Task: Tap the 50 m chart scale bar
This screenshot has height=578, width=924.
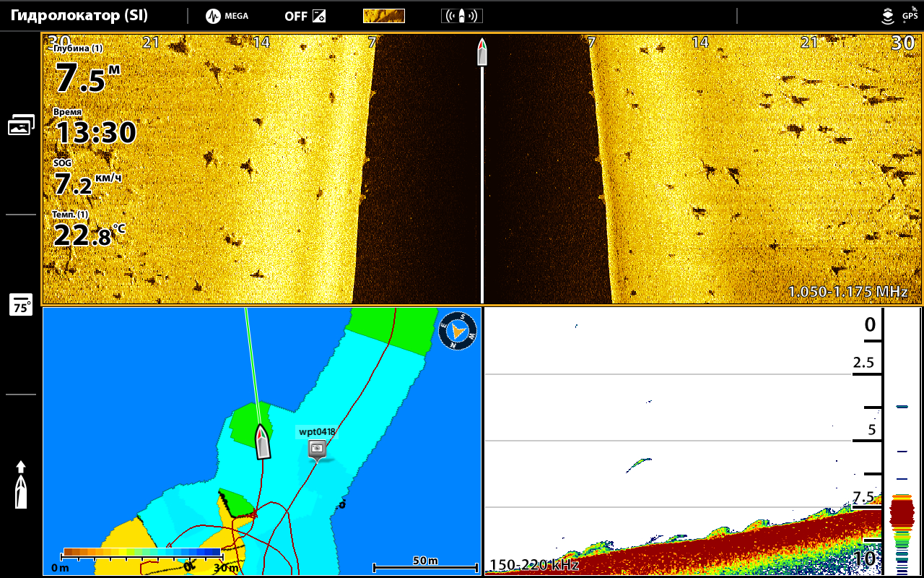Action: coord(425,565)
